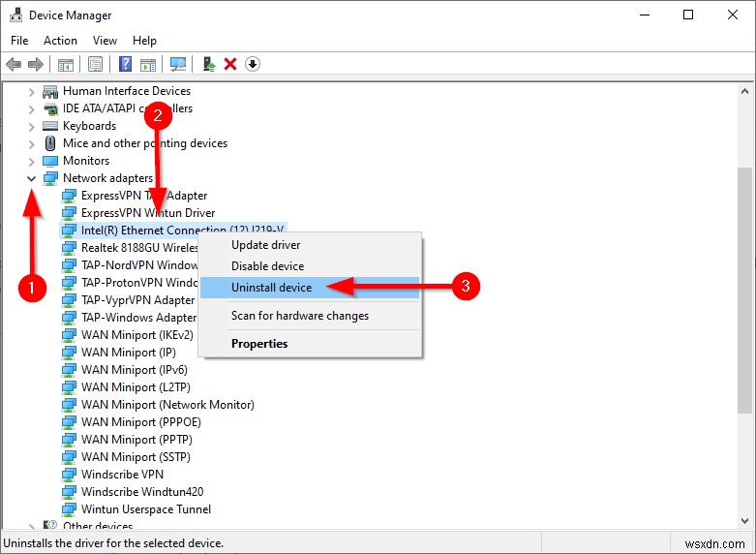
Task: Collapse the Network adapters node
Action: point(31,178)
